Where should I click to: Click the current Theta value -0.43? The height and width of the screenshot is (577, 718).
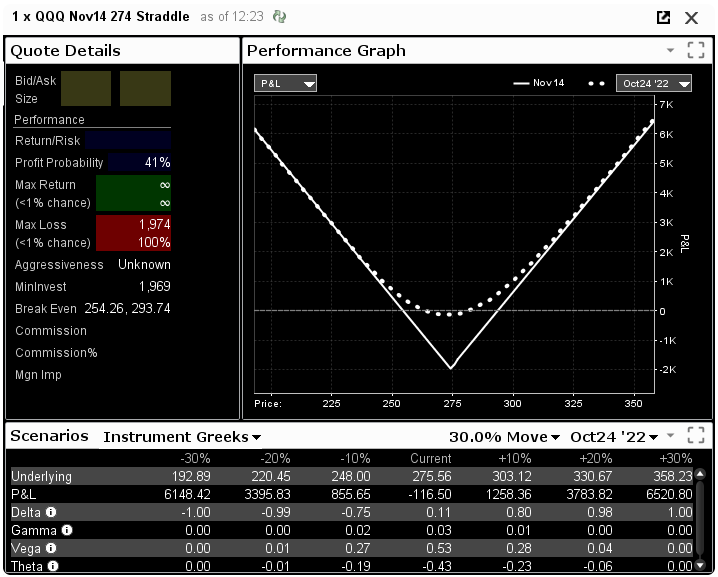(436, 566)
